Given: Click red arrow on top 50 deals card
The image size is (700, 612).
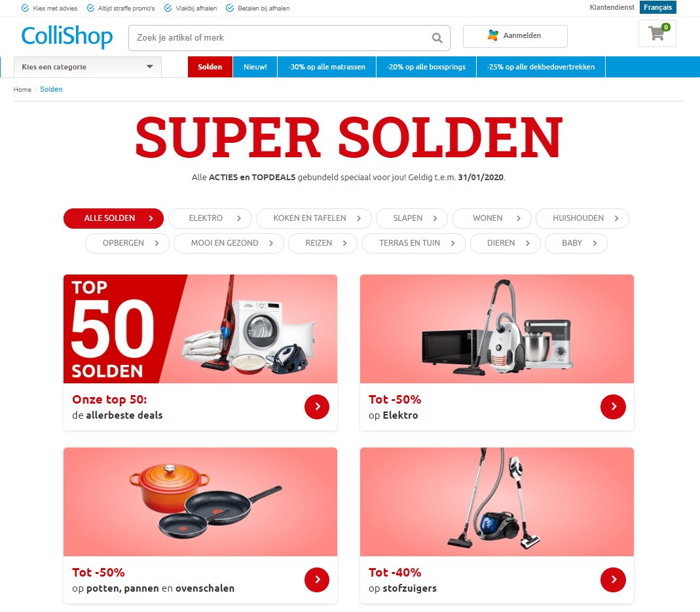Looking at the screenshot, I should click(x=317, y=406).
